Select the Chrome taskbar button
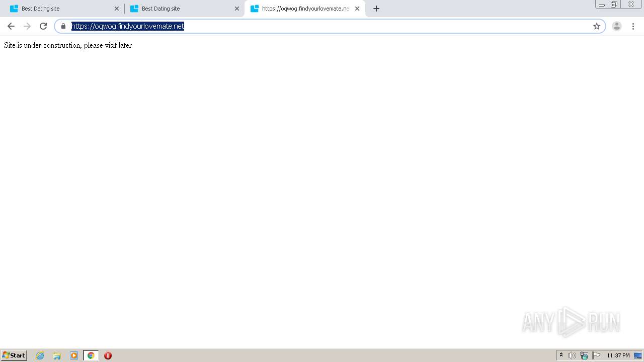 91,355
